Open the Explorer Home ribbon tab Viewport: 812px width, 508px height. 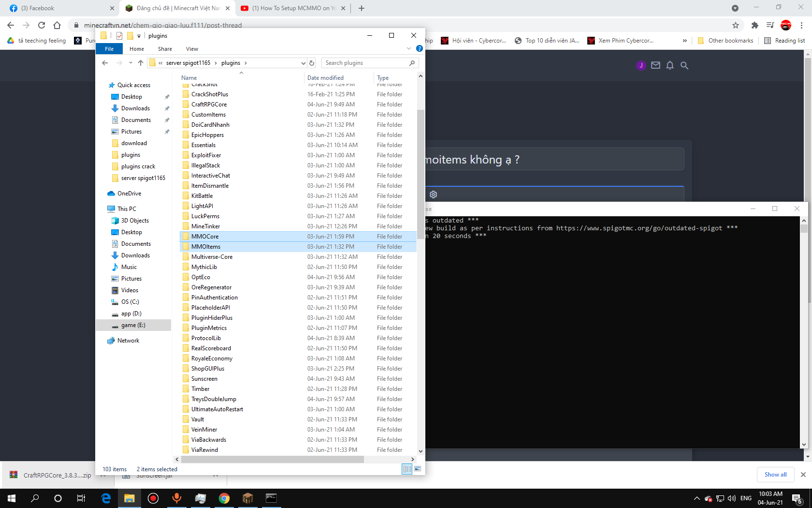(137, 49)
